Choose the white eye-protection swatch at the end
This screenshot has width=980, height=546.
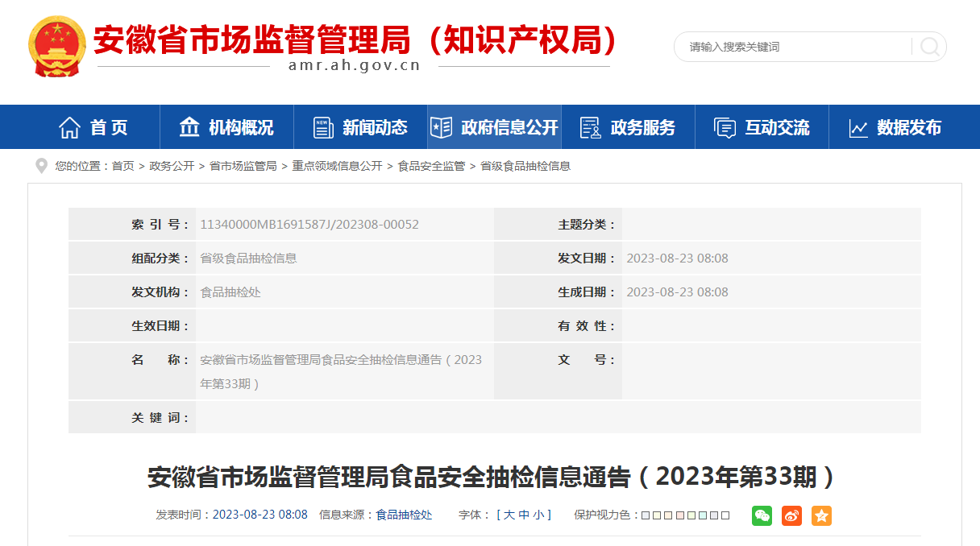pos(725,515)
